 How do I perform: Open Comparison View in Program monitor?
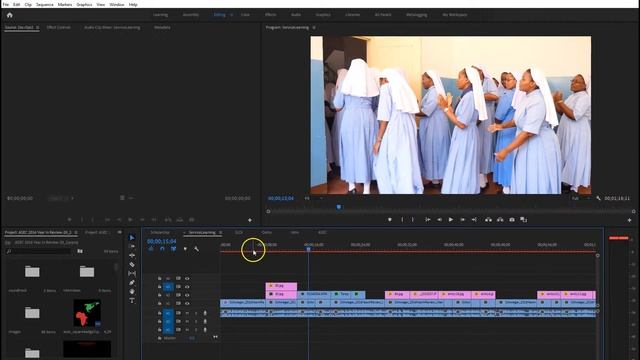[x=524, y=220]
